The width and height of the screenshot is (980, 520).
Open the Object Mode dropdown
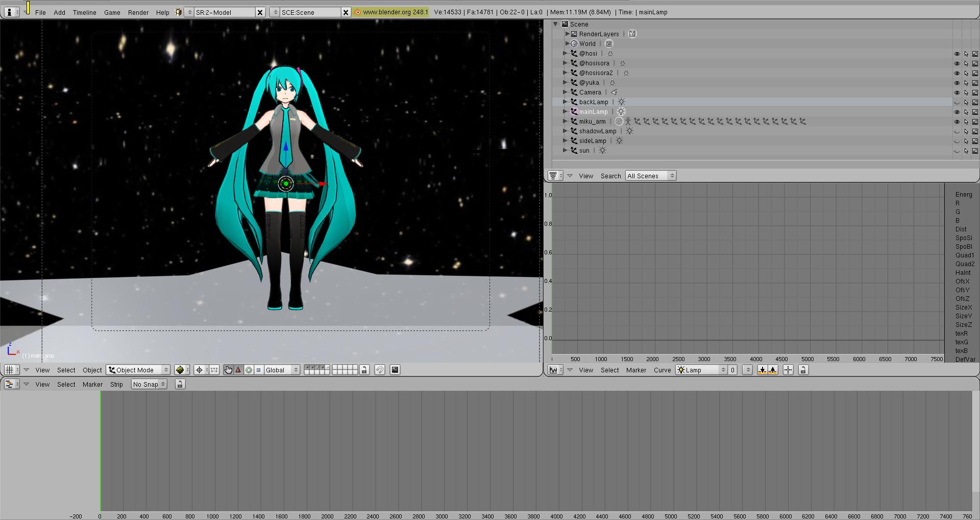coord(138,370)
